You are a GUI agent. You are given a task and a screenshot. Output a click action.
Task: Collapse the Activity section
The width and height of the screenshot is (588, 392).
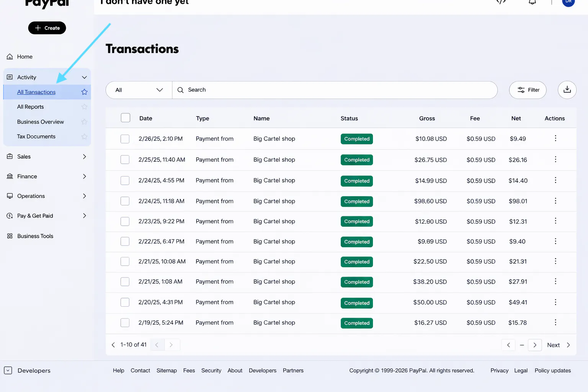coord(84,77)
